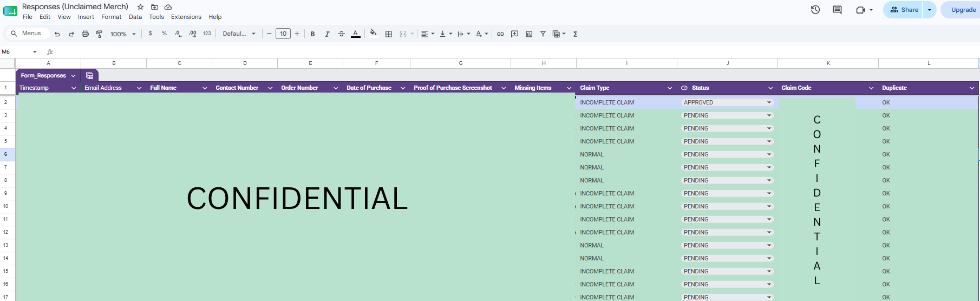Open the Insert menu
The width and height of the screenshot is (980, 301).
point(86,17)
